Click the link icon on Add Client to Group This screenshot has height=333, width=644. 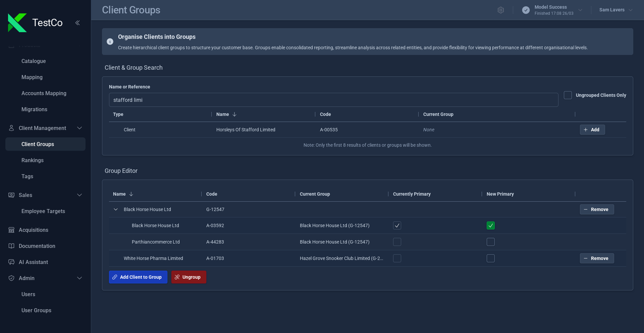click(115, 277)
